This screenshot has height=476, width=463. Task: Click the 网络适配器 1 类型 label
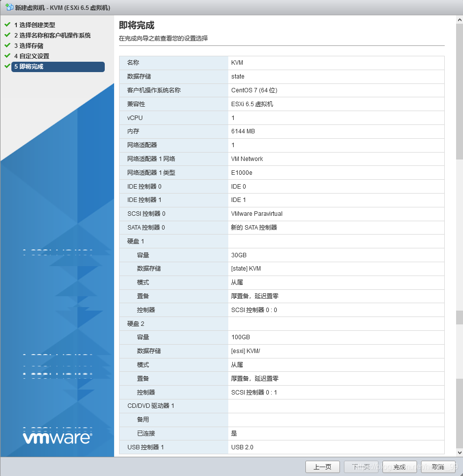coord(151,172)
